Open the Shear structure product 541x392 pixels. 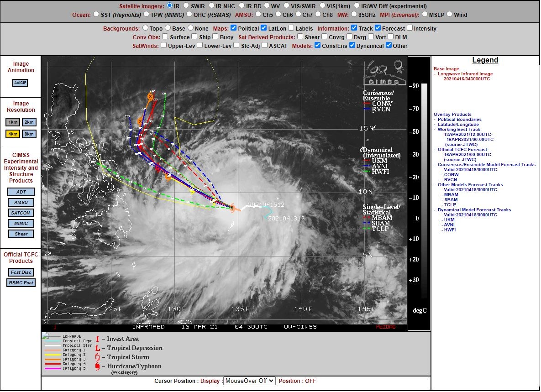(21, 234)
